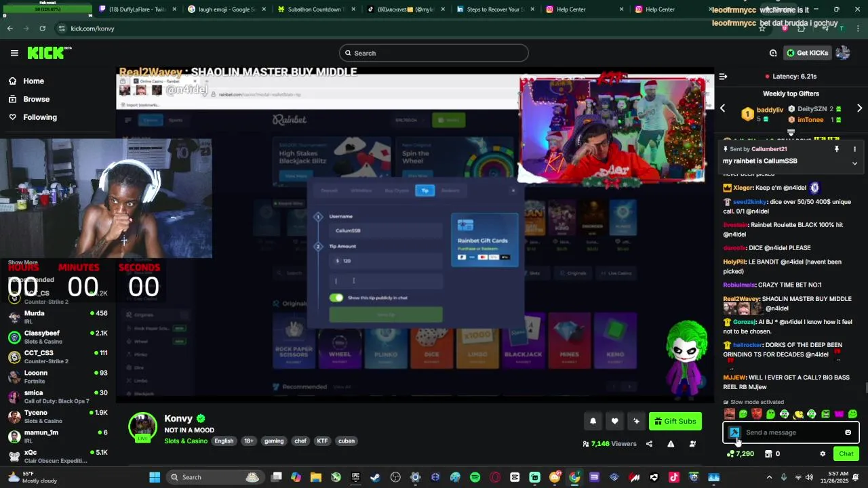Show next weekly top gifters
This screenshot has width=868, height=488.
(x=859, y=108)
